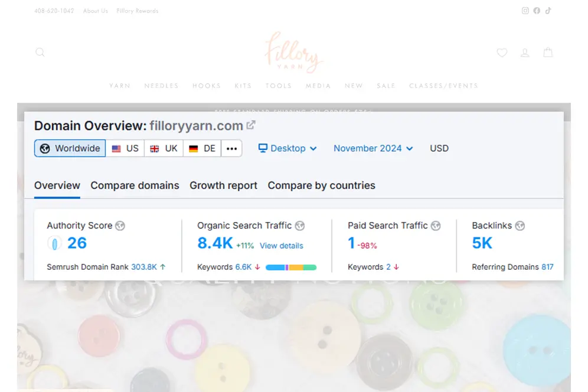Click the keyword position distribution color bar
This screenshot has height=392, width=588.
[x=291, y=267]
